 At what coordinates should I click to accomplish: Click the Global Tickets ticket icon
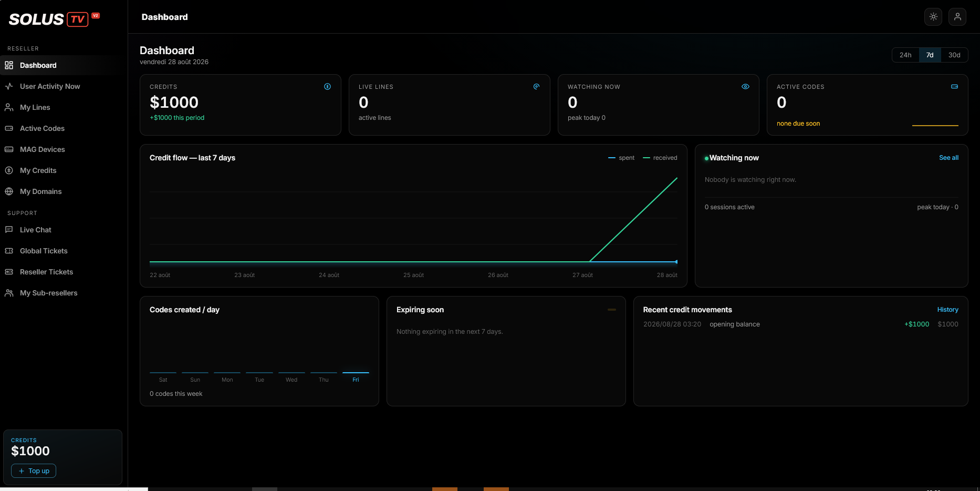[x=9, y=251]
